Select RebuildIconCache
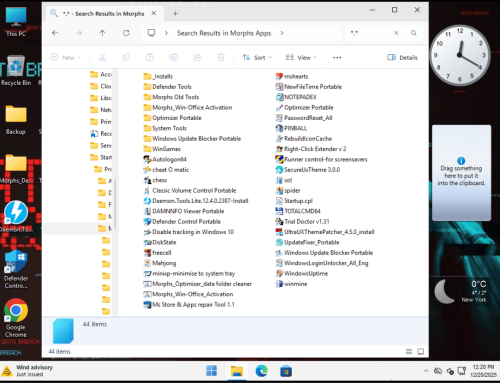Viewport: 500px width, 383px height. point(304,138)
